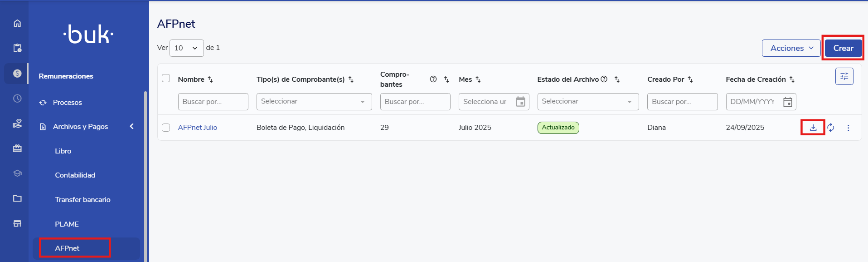This screenshot has width=868, height=262.
Task: Open the graduation cap rail icon
Action: pos(17,173)
